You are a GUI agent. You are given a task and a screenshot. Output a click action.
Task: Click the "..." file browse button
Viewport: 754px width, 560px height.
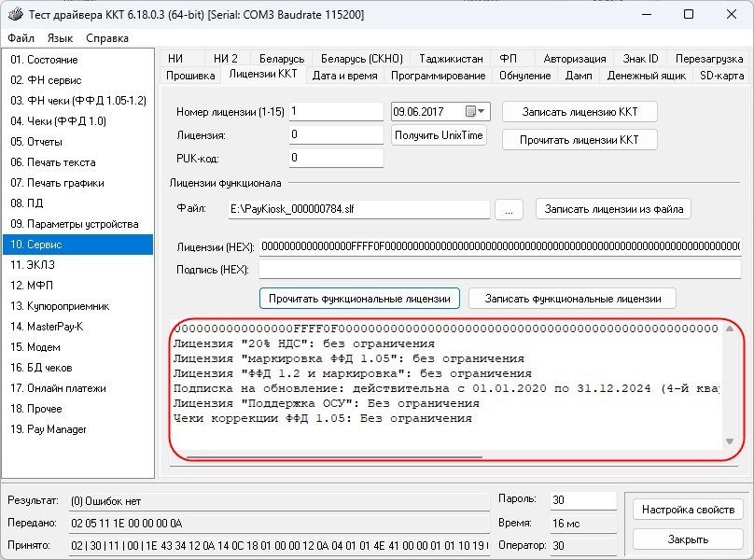pos(508,210)
